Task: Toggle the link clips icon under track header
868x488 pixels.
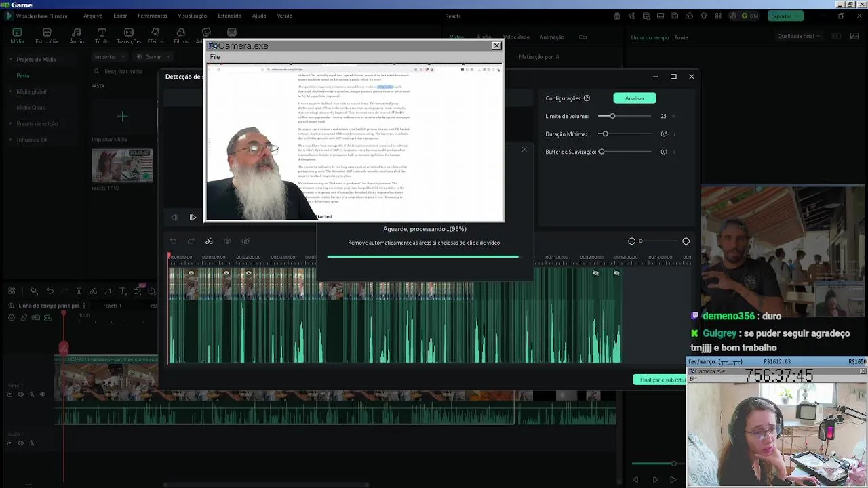Action: click(x=24, y=318)
